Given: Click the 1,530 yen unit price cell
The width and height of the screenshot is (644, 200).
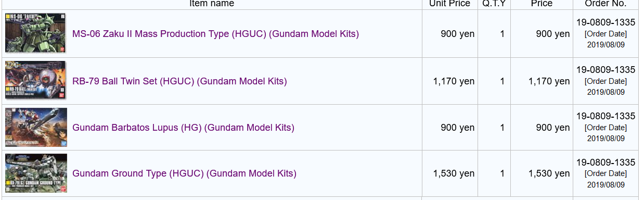Looking at the screenshot, I should pyautogui.click(x=454, y=173).
